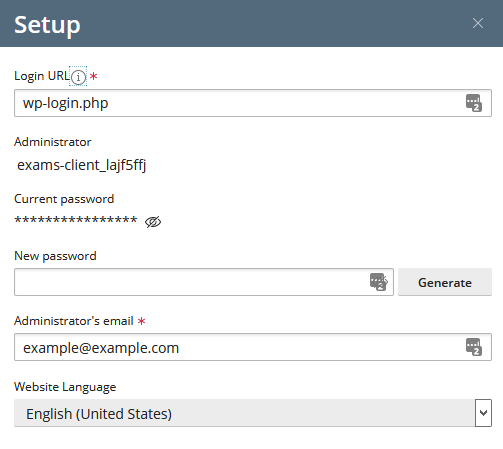Focus the New password input field

(x=204, y=282)
